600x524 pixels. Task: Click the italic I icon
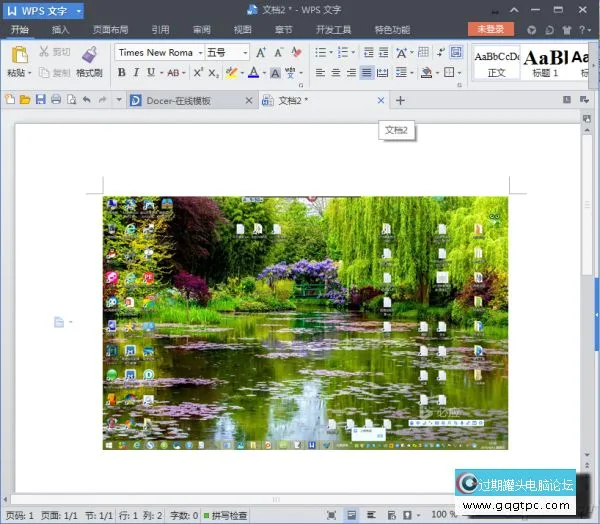(136, 73)
